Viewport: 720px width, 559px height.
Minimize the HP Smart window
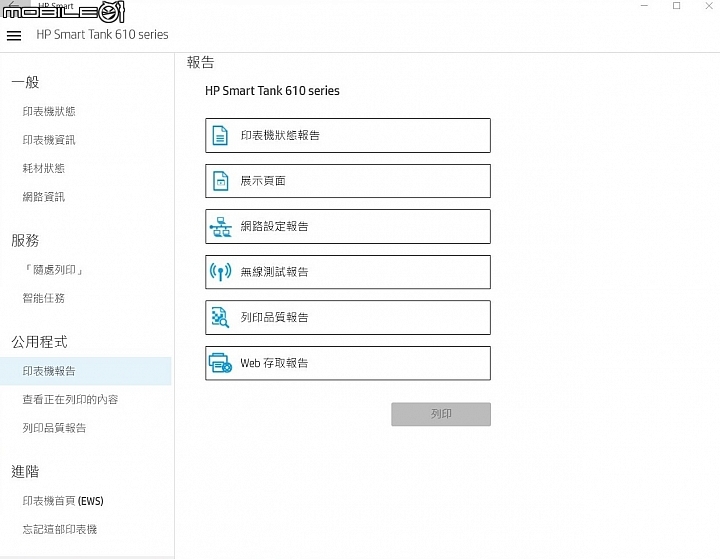[x=644, y=6]
